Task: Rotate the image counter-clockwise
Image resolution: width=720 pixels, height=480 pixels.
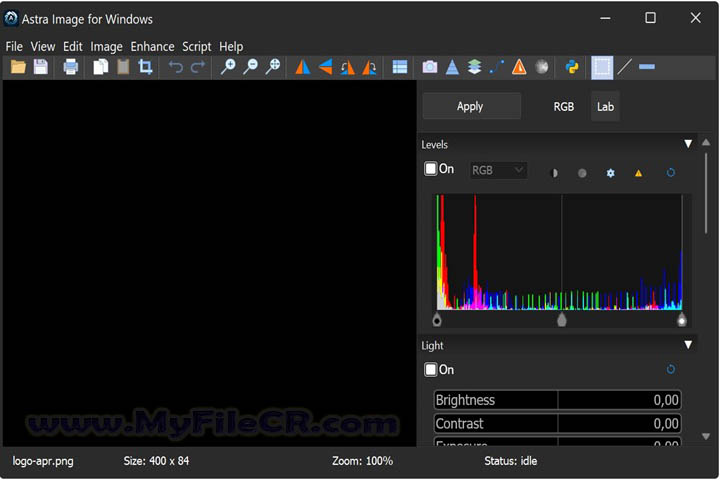Action: 348,67
